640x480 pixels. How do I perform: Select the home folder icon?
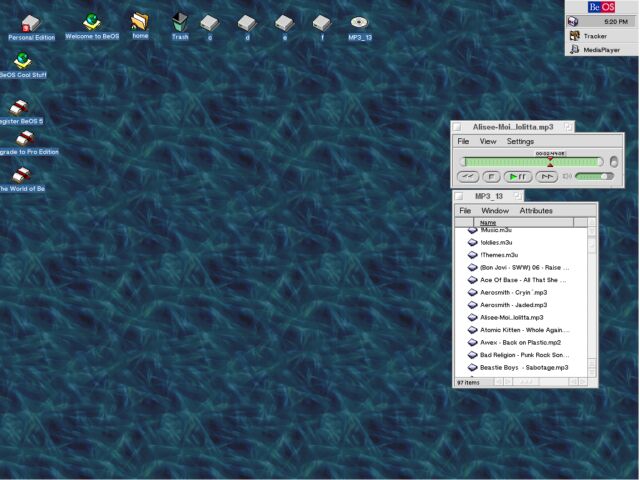click(x=140, y=21)
